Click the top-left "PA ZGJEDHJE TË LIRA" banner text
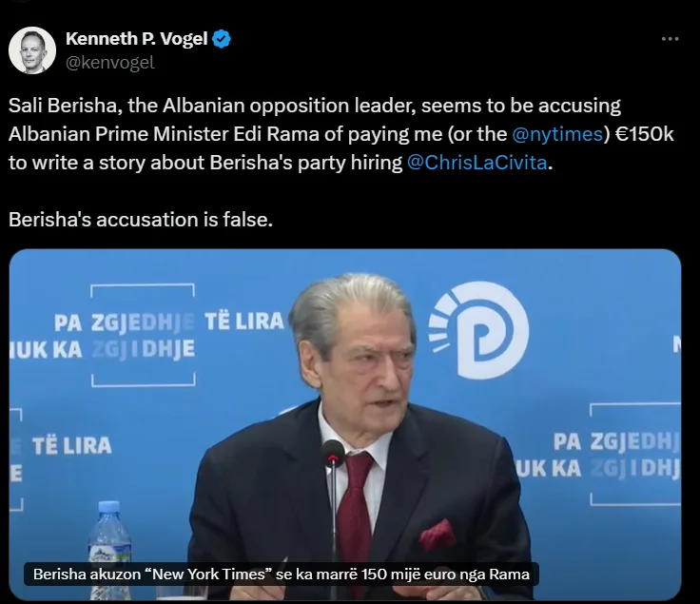The image size is (700, 604). (168, 321)
